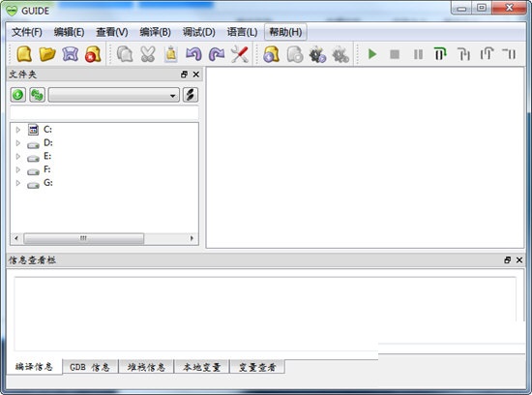Switch to the GDB 信息 tab
This screenshot has height=395, width=532.
pos(90,367)
